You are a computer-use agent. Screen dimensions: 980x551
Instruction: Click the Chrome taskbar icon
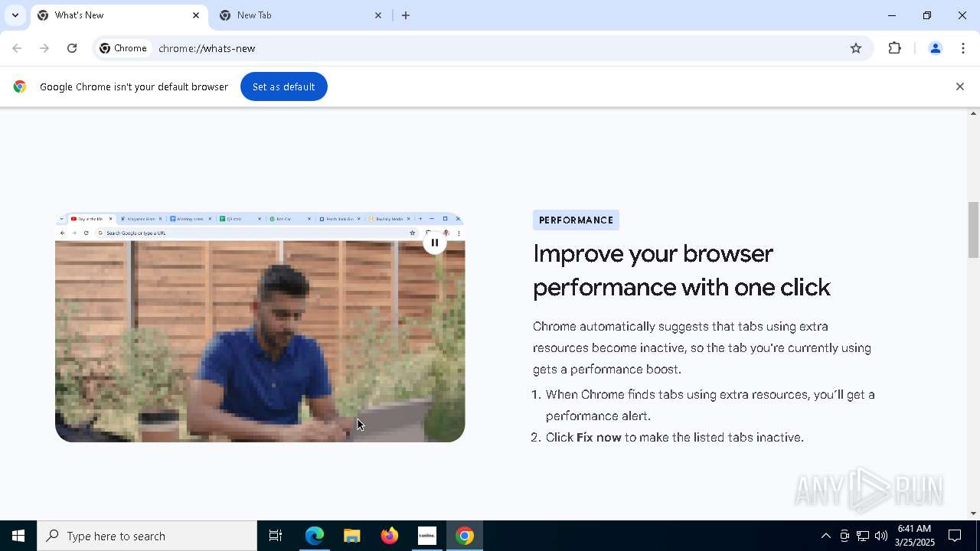(465, 536)
